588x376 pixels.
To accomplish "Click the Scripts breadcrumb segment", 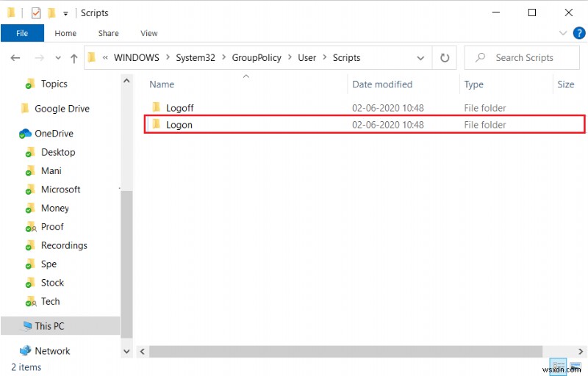I will coord(346,58).
